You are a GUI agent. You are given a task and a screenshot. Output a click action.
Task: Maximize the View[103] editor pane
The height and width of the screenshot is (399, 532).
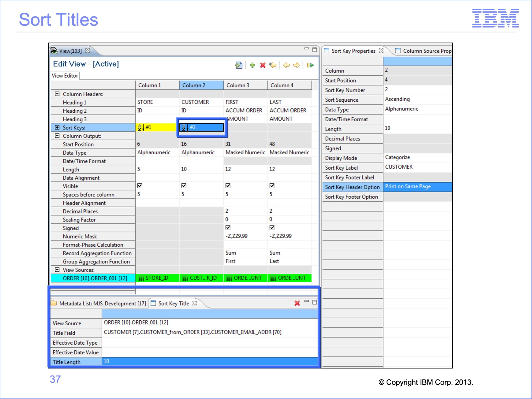(x=314, y=49)
